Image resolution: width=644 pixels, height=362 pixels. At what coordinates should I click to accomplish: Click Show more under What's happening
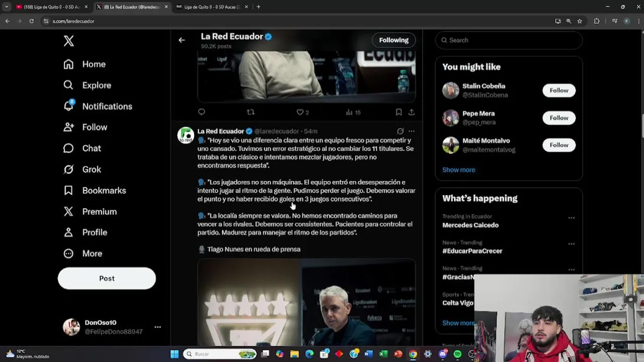click(x=458, y=323)
